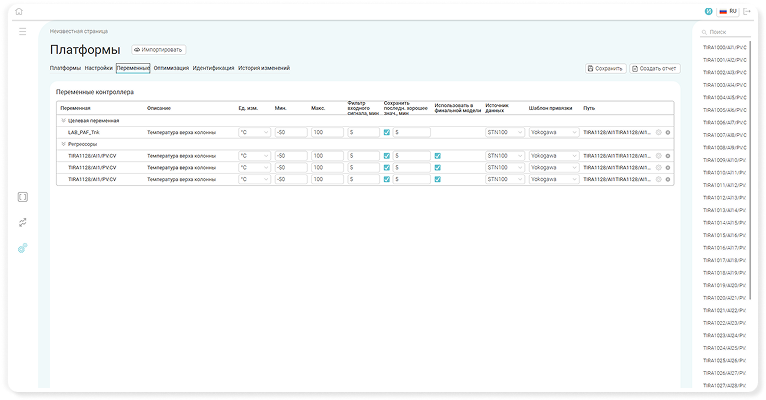This screenshot has height=400, width=766.
Task: Click the home icon in the top bar
Action: (x=18, y=12)
